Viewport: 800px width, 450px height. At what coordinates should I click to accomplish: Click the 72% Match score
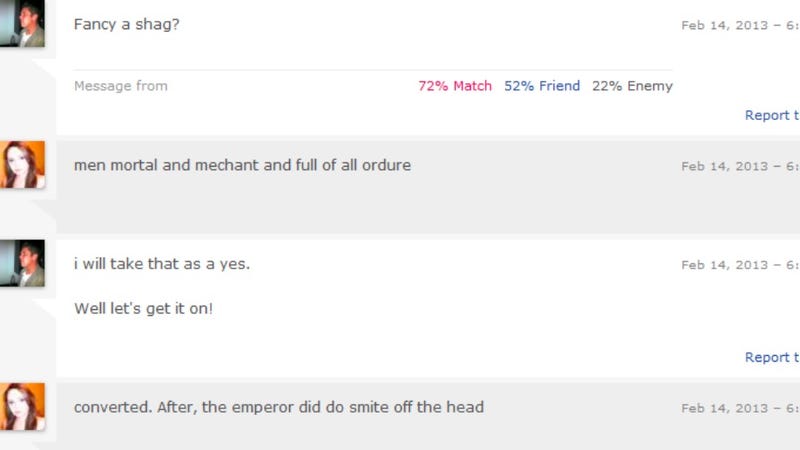(x=455, y=86)
